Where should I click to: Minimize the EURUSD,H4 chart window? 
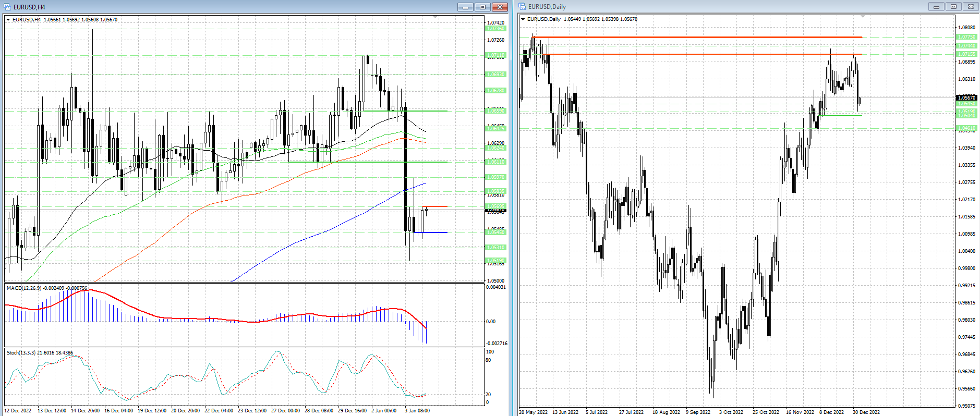click(x=465, y=7)
